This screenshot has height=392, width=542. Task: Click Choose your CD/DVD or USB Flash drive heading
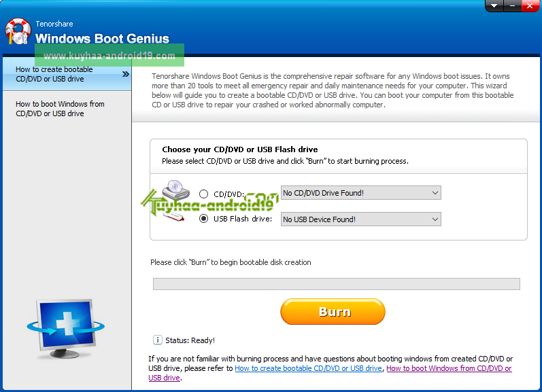point(240,149)
